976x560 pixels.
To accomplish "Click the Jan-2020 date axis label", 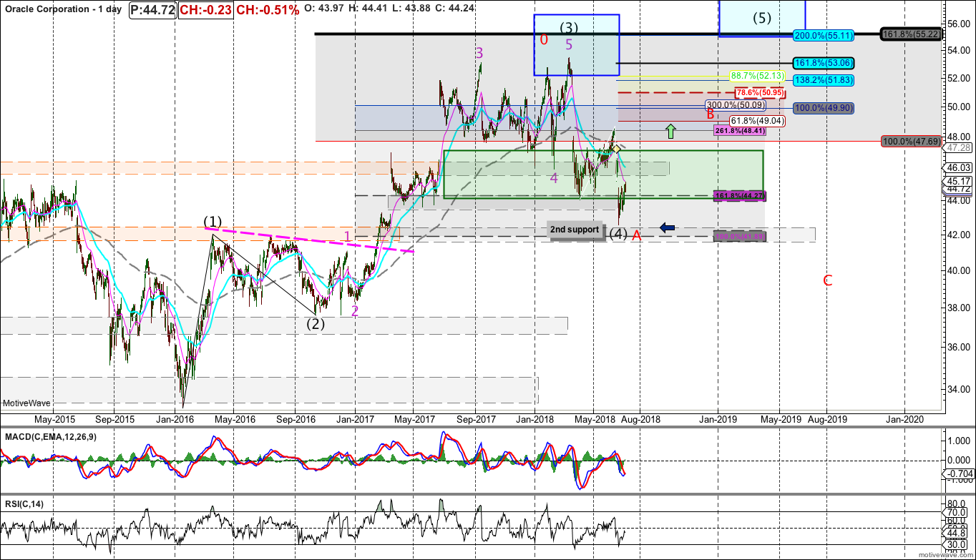I will [x=905, y=418].
